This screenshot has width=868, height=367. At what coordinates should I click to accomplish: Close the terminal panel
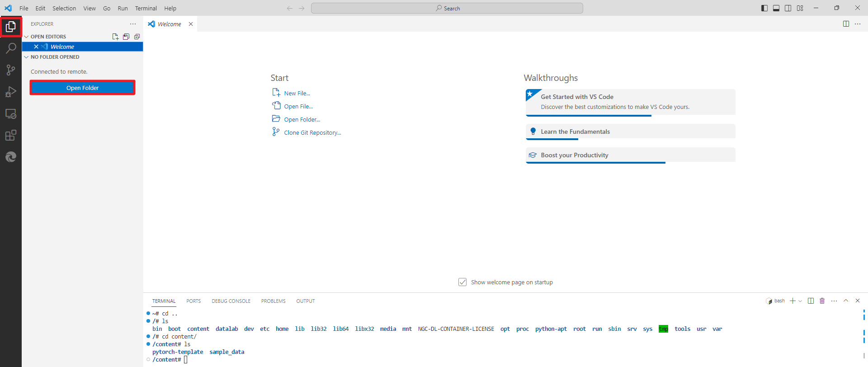pos(858,301)
